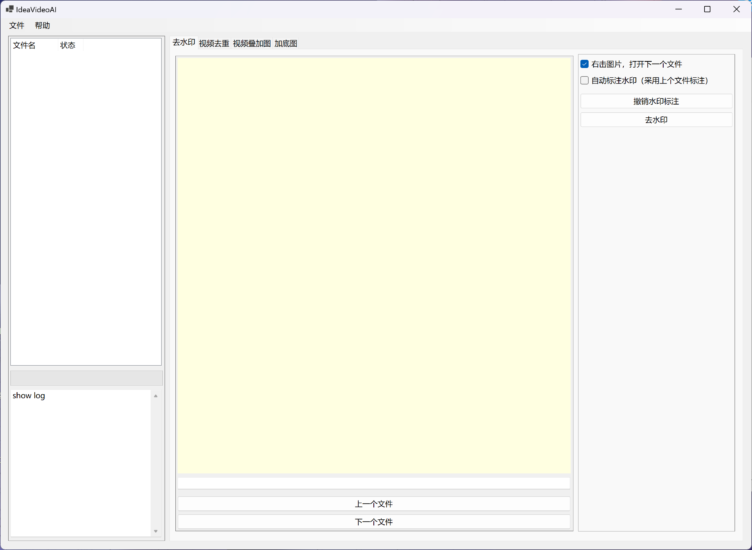This screenshot has width=752, height=550.
Task: Click the log scrollbar down arrow
Action: (x=155, y=531)
